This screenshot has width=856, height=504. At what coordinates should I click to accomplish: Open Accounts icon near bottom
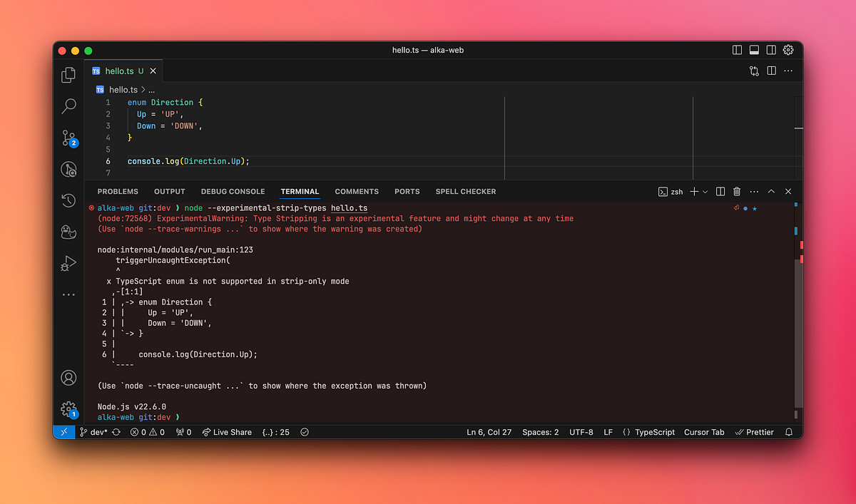(x=68, y=378)
